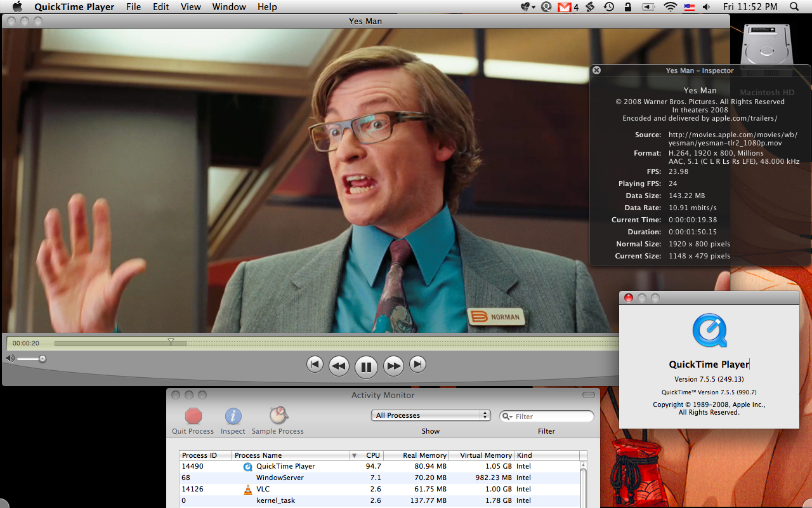Click the rewind button in QuickTime
The height and width of the screenshot is (508, 812).
click(x=339, y=366)
